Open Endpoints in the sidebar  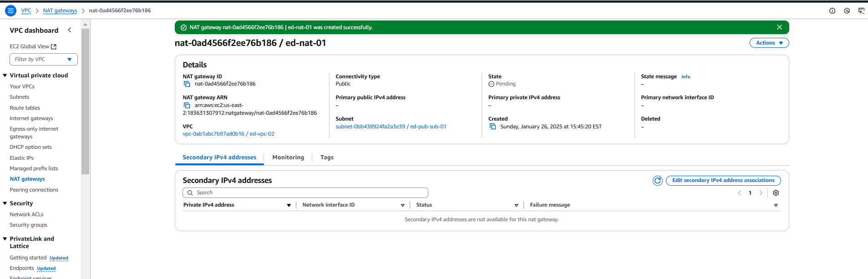pos(22,268)
